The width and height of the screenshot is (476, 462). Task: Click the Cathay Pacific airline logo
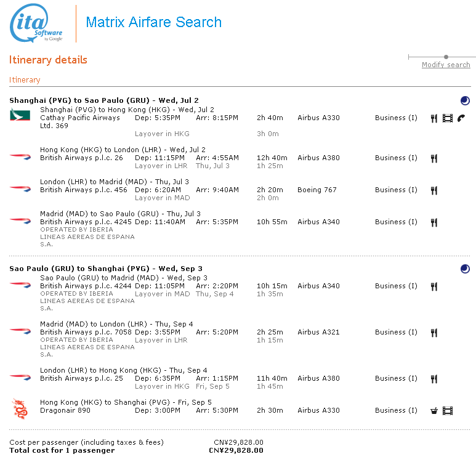click(x=20, y=115)
